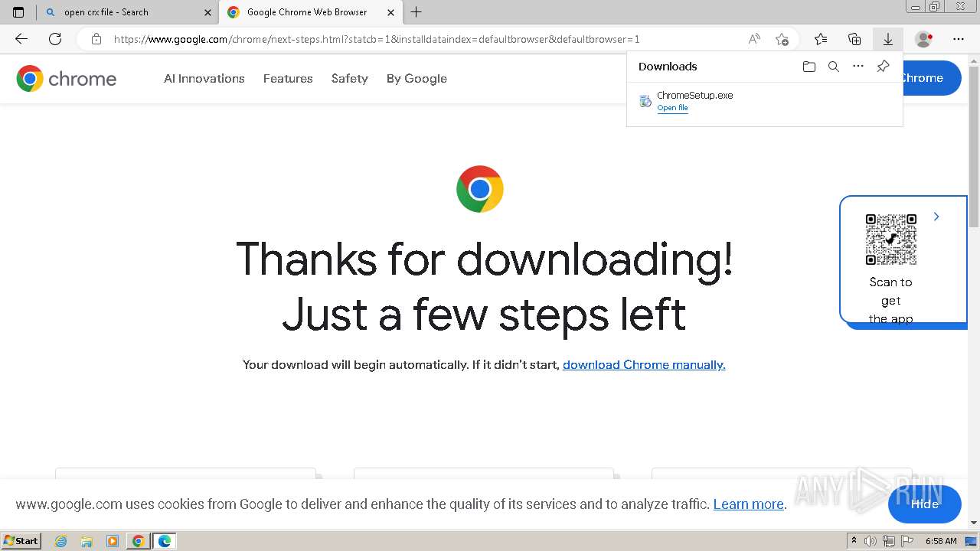Open Action Center flag tray icon
This screenshot has height=551, width=980.
(907, 541)
